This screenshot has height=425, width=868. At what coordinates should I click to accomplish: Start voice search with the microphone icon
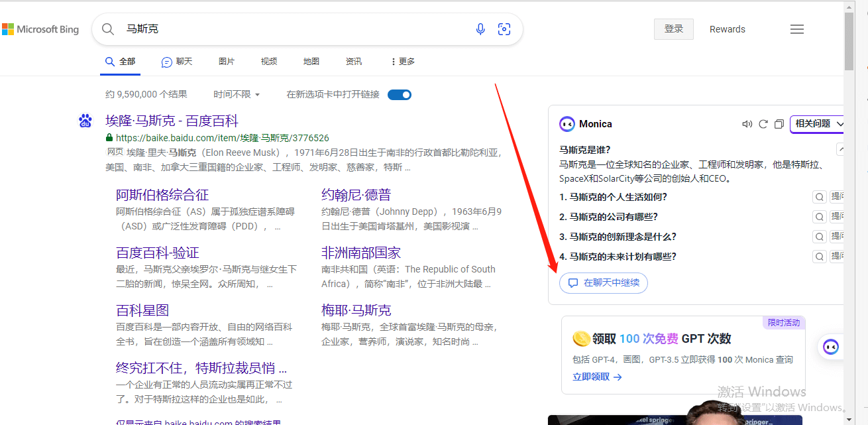[x=480, y=29]
